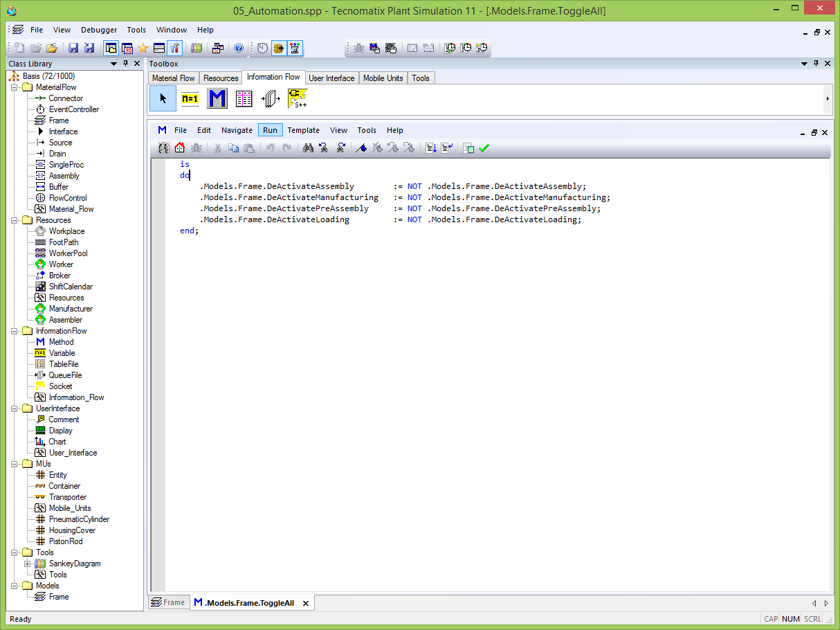Screen dimensions: 840x630
Task: Collapse the Tools folder in Class Library
Action: click(15, 552)
